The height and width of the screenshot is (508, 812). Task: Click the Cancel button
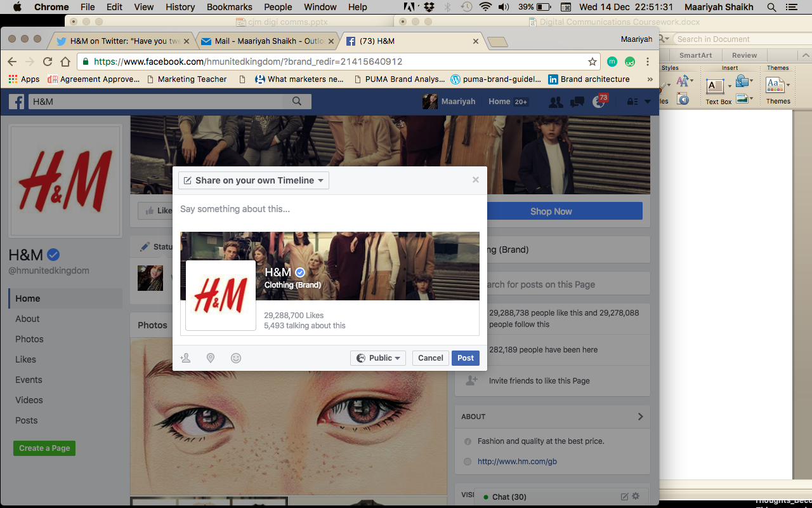tap(431, 358)
